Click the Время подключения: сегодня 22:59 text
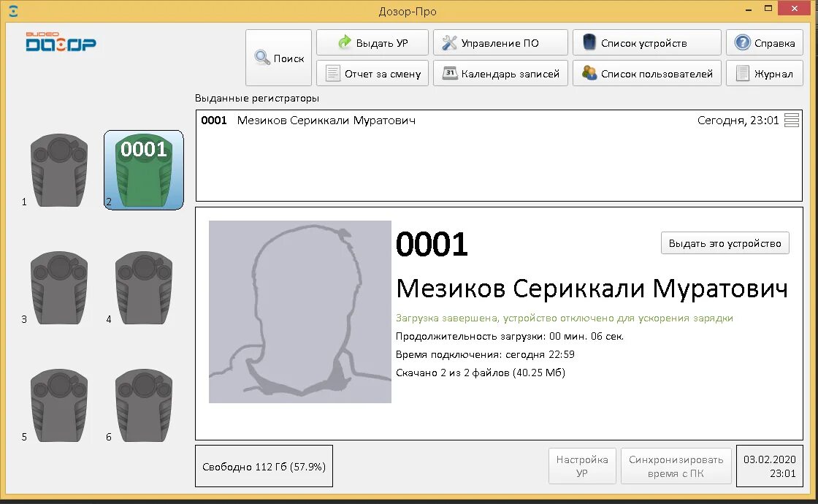 point(485,354)
